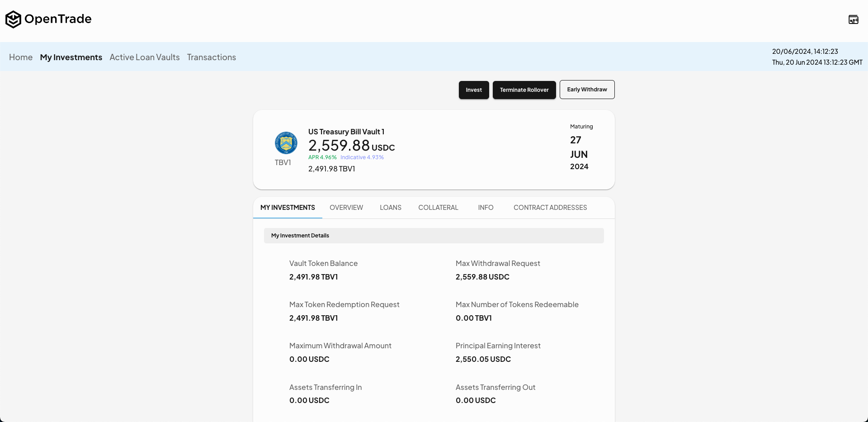Open the Transactions page

212,57
